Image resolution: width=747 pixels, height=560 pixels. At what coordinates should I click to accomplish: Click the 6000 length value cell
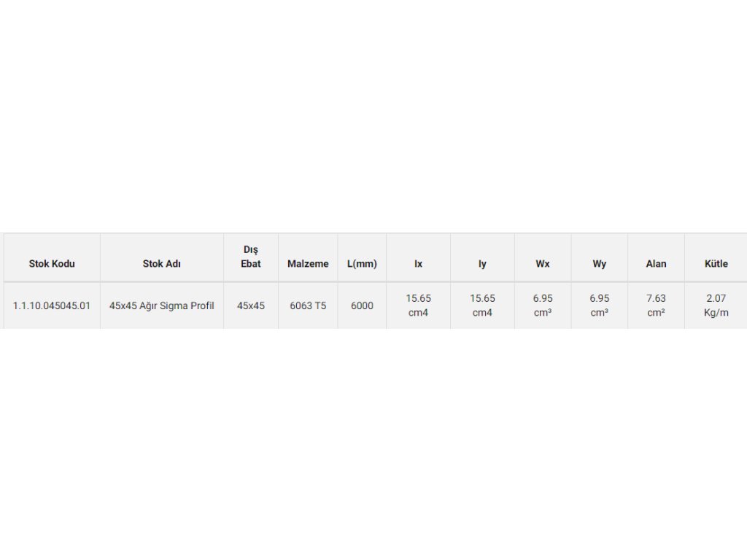362,306
